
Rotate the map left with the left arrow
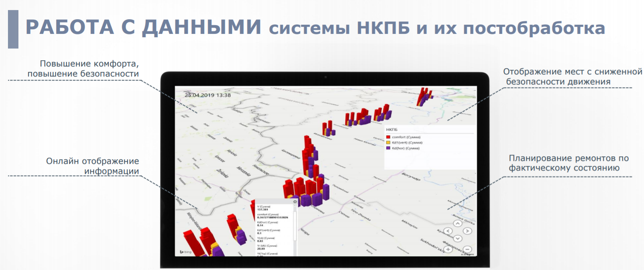[448, 231]
